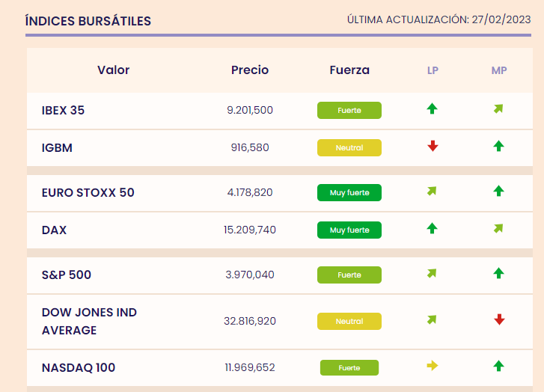The image size is (544, 392).
Task: Click the EURO STOXX 50 'Muy fuerte' badge
Action: [349, 193]
